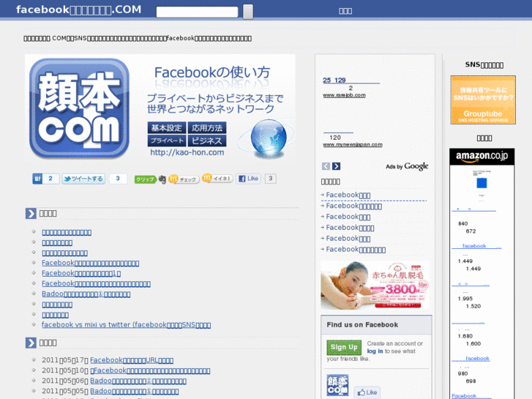Open the last Facebook category menu link
This screenshot has height=399, width=532.
(356, 250)
